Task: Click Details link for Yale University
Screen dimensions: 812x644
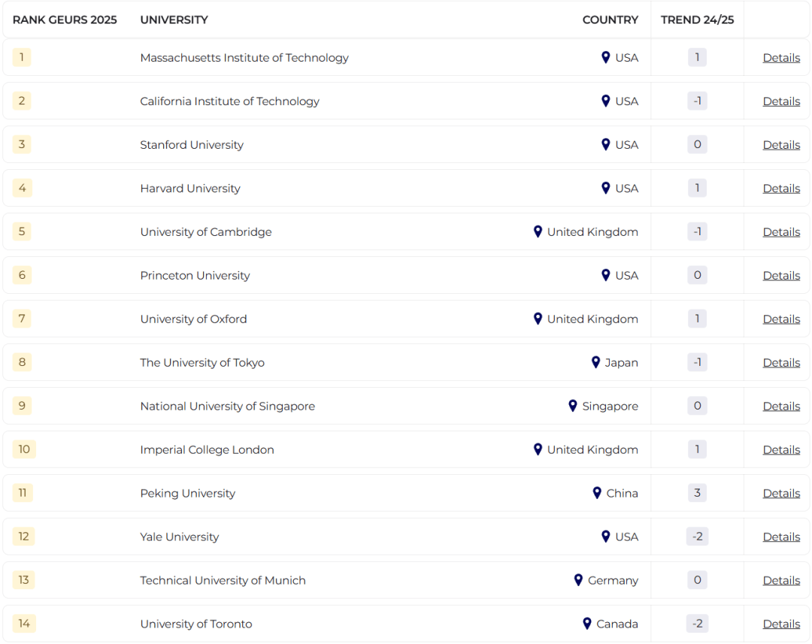Action: click(x=781, y=537)
